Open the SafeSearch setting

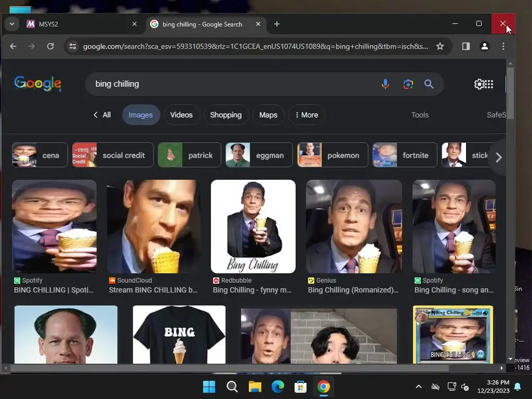(x=496, y=115)
